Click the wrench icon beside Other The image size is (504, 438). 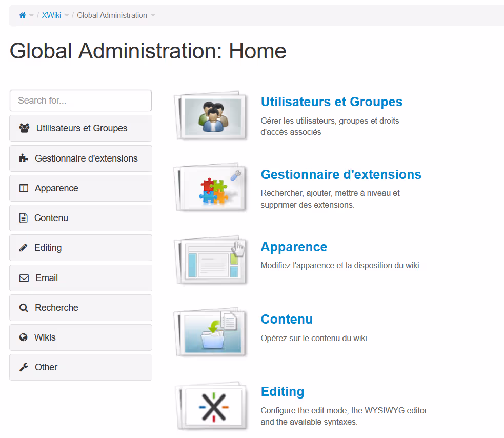[x=24, y=367]
